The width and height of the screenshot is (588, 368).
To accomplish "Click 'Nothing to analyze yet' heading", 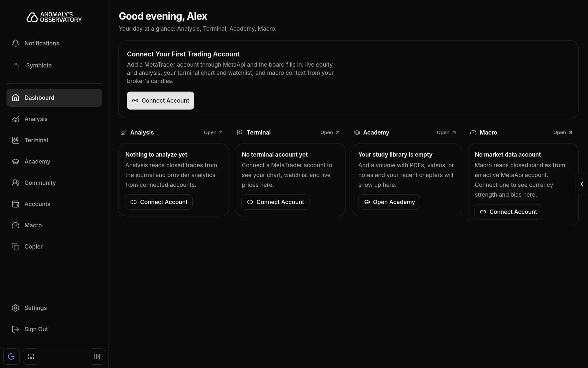I will tap(156, 155).
